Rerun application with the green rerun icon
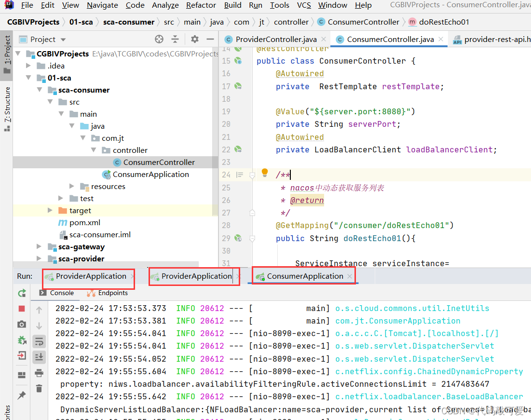Viewport: 531px width, 420px height. (22, 293)
